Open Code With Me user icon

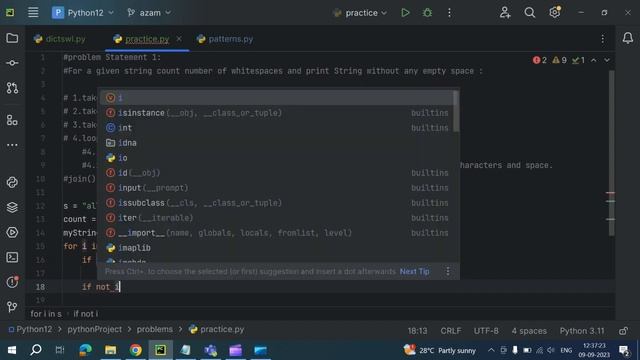[505, 13]
